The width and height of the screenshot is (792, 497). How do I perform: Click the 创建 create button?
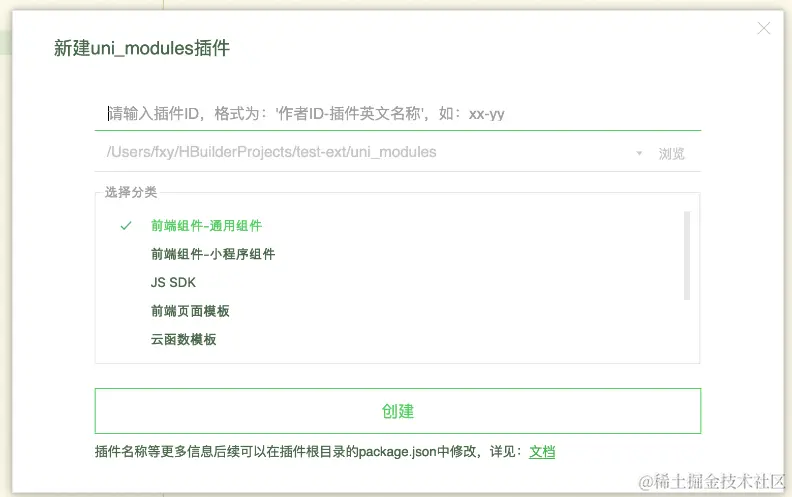[398, 411]
